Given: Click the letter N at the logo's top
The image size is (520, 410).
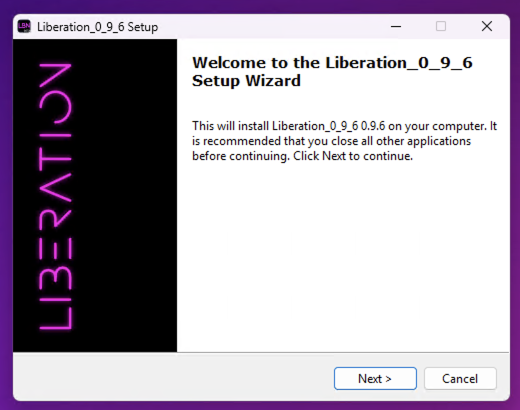Looking at the screenshot, I should click(x=55, y=75).
